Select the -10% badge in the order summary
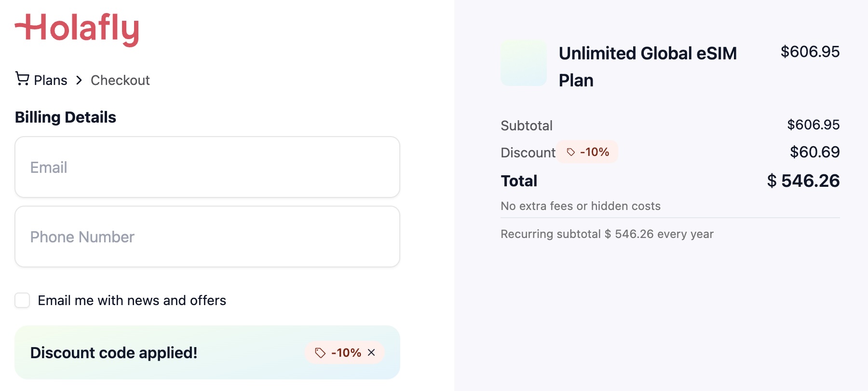Image resolution: width=868 pixels, height=391 pixels. tap(588, 152)
